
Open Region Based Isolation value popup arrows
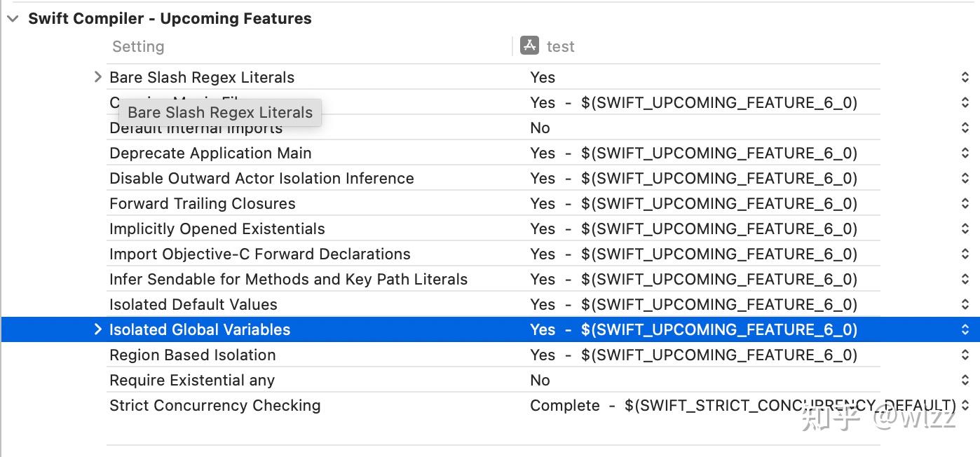[965, 355]
